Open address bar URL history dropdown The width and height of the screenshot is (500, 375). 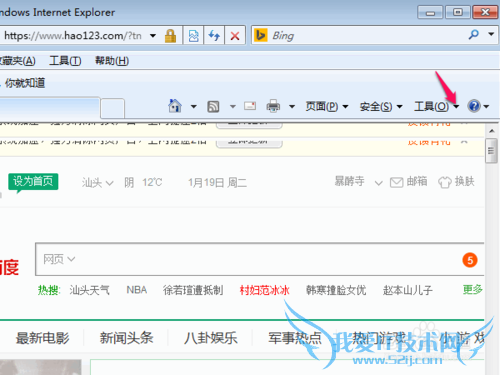(x=153, y=36)
